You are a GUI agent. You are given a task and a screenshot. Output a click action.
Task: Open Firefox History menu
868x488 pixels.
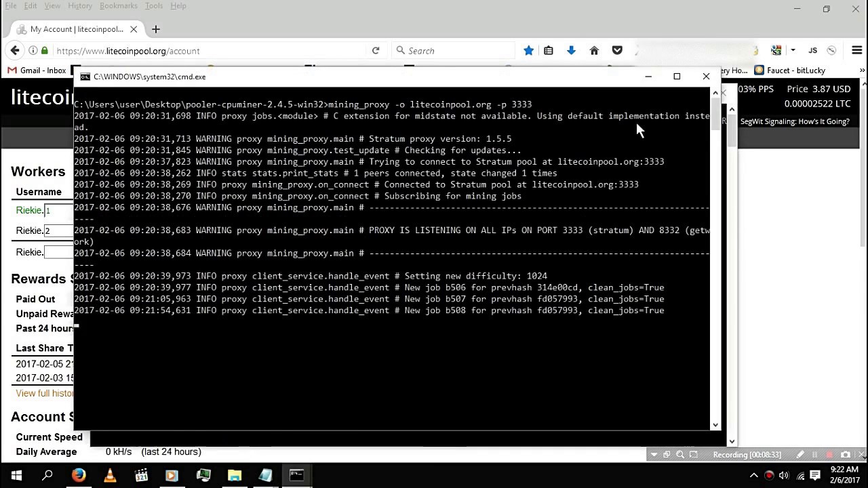80,5
